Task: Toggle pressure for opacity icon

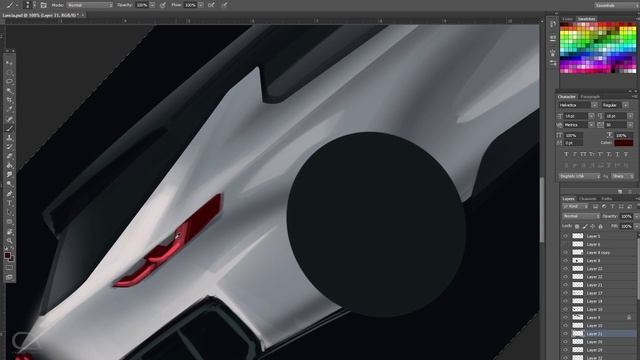Action: [163, 5]
